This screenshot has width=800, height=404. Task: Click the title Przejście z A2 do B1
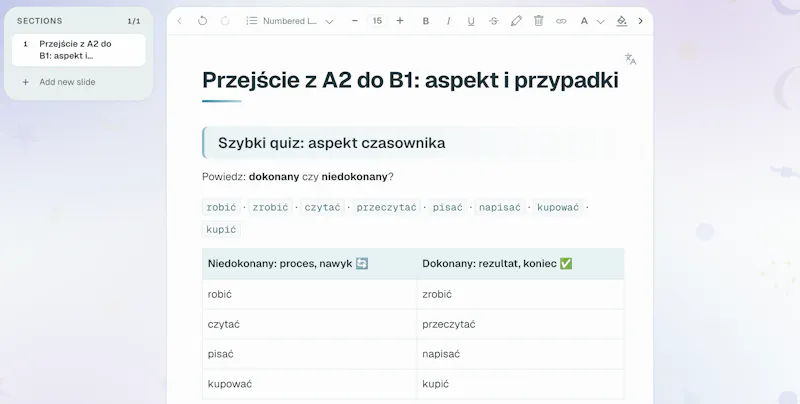[x=410, y=80]
